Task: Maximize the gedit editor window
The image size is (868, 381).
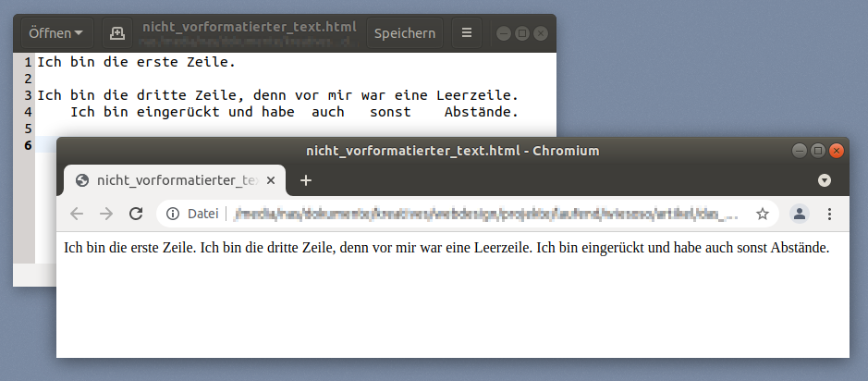Action: coord(522,34)
